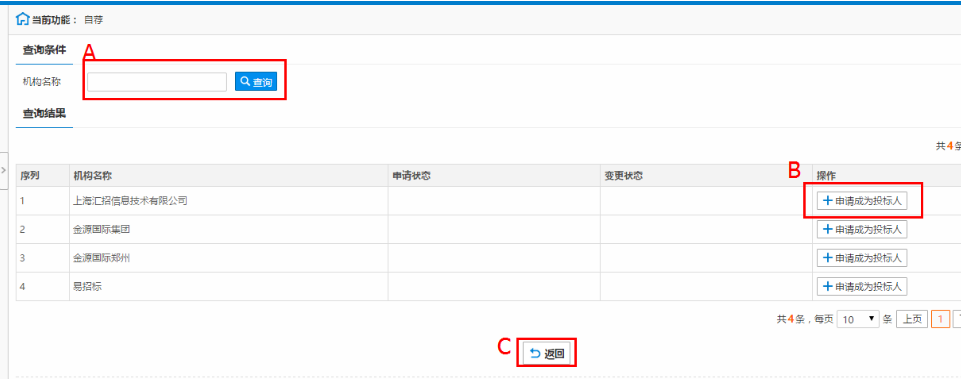Click the 查询 search button

256,82
